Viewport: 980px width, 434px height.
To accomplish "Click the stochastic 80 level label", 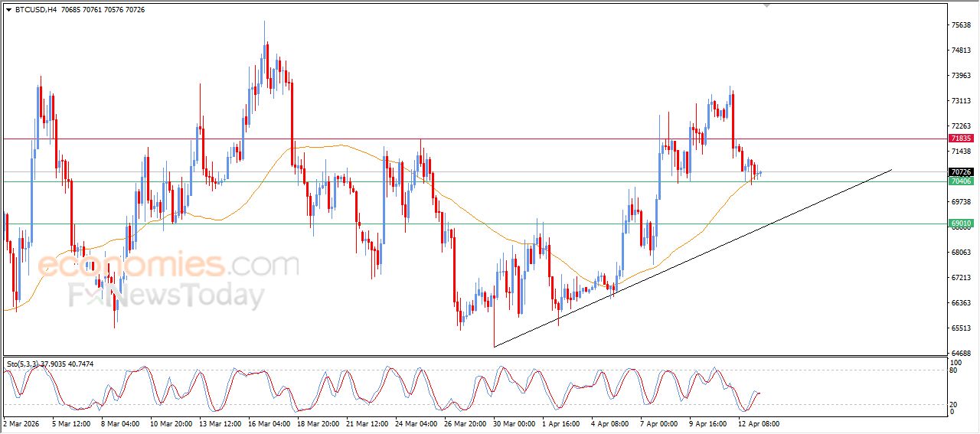I will [954, 370].
